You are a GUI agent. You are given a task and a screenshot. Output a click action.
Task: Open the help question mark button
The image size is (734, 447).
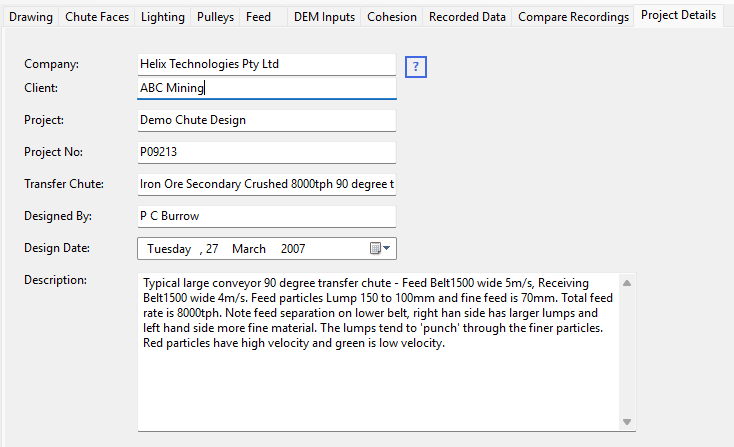point(416,67)
